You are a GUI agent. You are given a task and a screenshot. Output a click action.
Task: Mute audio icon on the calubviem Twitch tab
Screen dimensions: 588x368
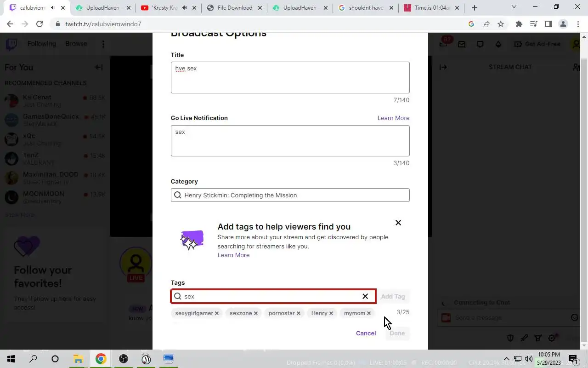tap(53, 8)
